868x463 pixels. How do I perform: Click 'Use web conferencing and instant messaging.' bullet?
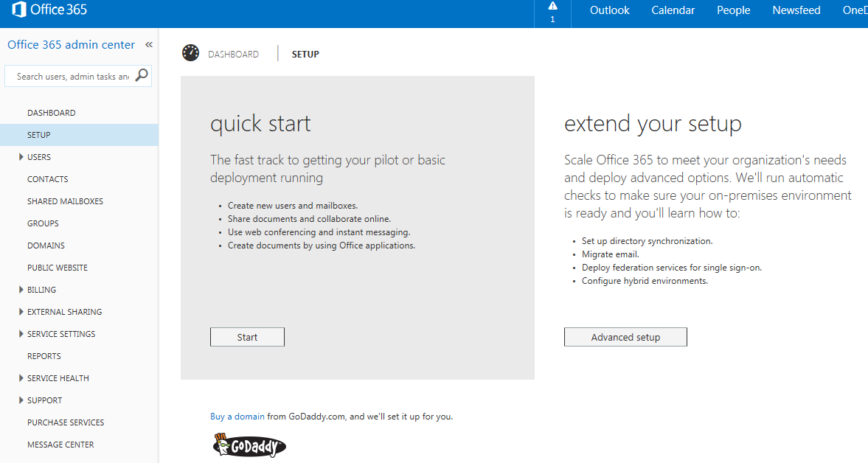(319, 232)
